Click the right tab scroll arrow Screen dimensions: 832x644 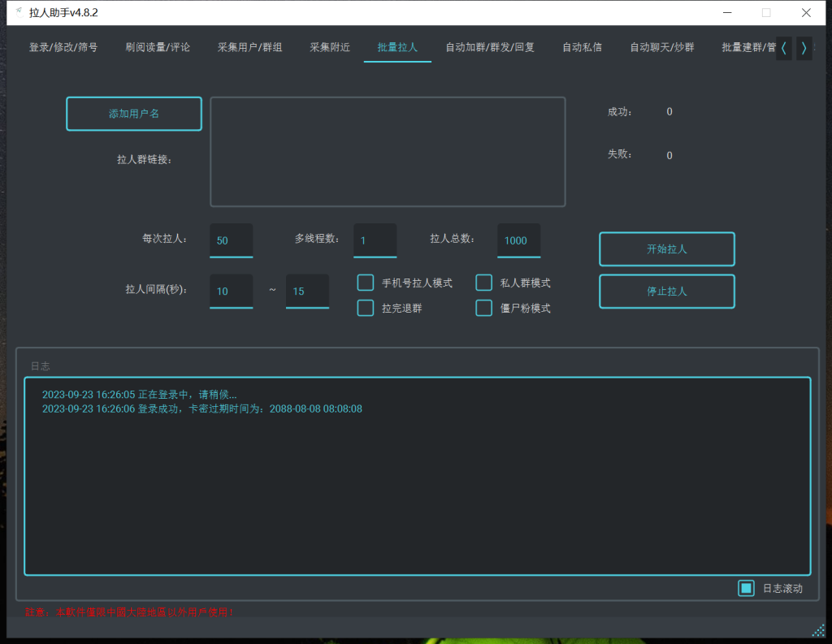(x=804, y=48)
